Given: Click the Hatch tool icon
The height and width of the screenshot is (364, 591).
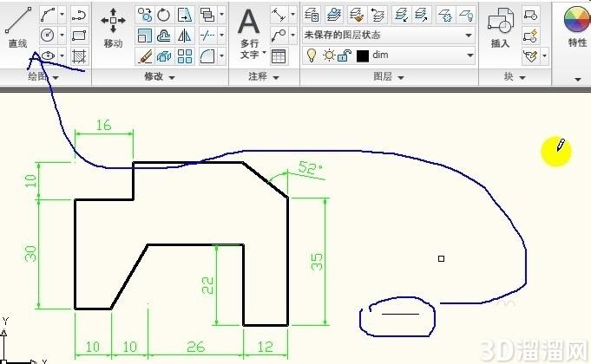Looking at the screenshot, I should click(79, 56).
